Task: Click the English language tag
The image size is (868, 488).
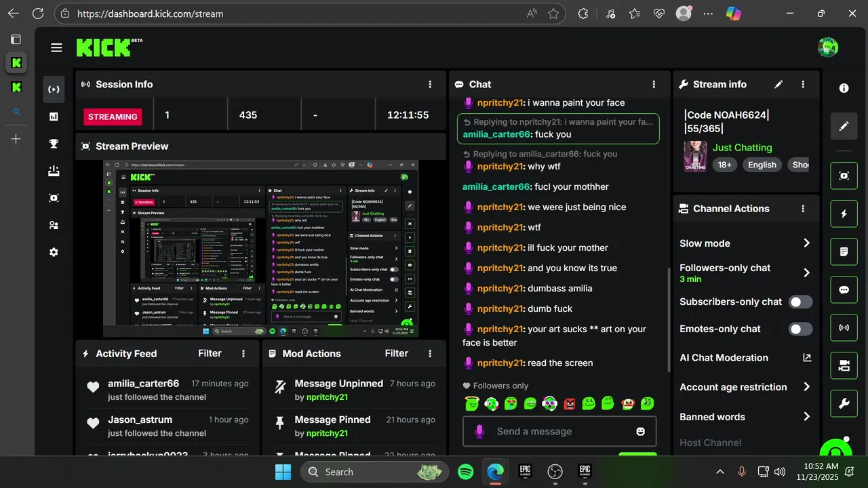Action: [x=762, y=165]
